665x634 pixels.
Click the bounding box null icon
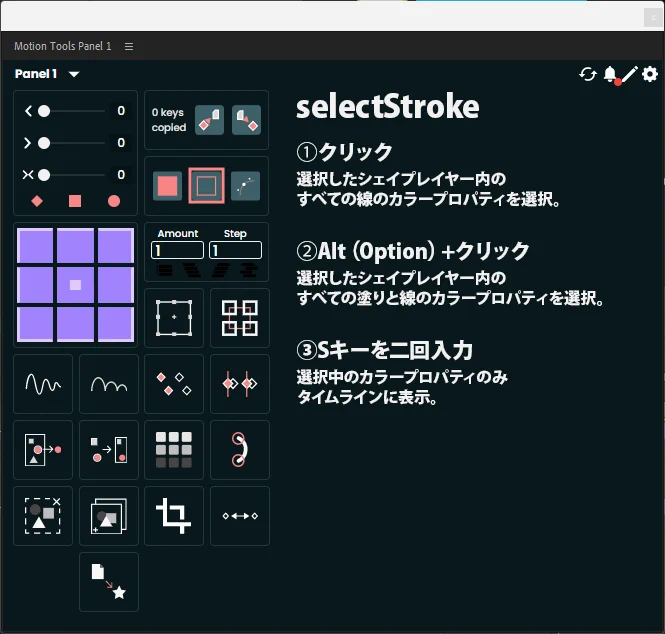[174, 318]
